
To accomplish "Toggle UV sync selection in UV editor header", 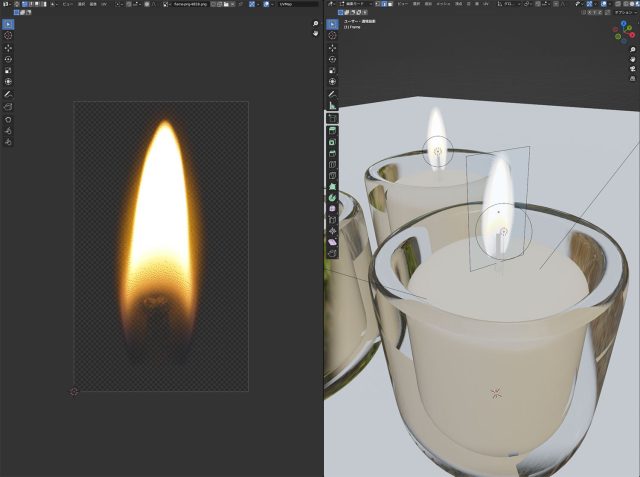I will (17, 4).
